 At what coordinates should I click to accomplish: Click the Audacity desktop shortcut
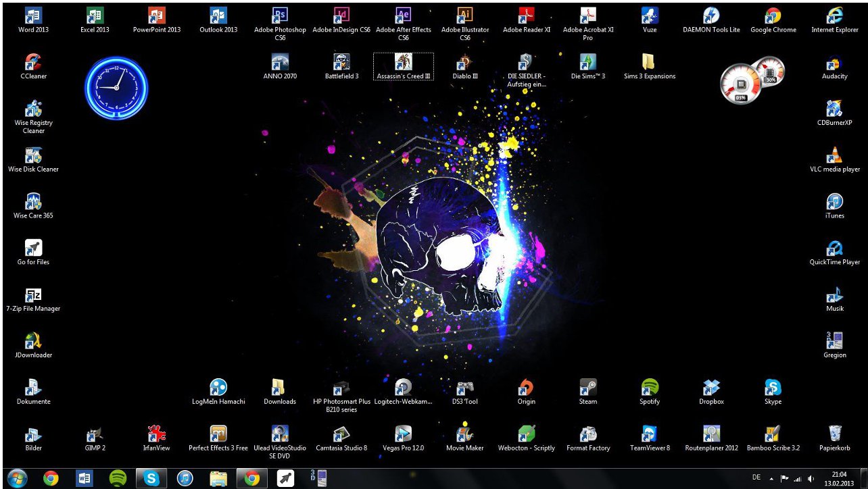834,63
